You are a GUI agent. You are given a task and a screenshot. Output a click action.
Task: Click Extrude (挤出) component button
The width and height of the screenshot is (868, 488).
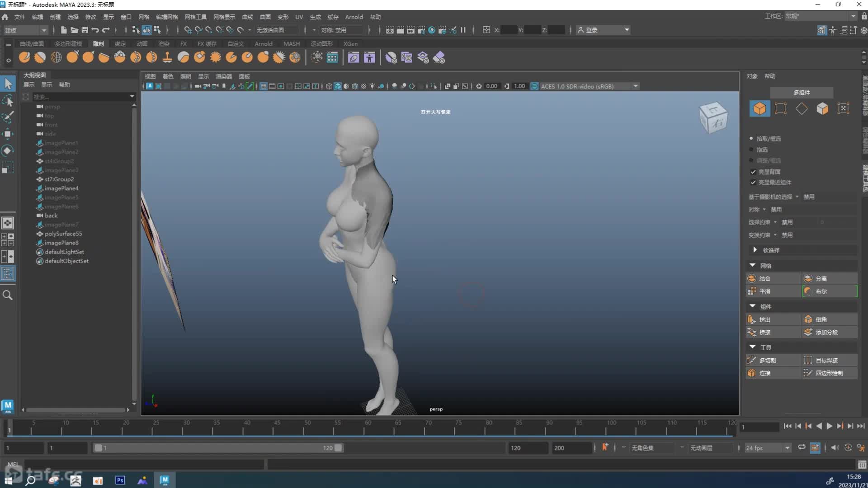774,319
